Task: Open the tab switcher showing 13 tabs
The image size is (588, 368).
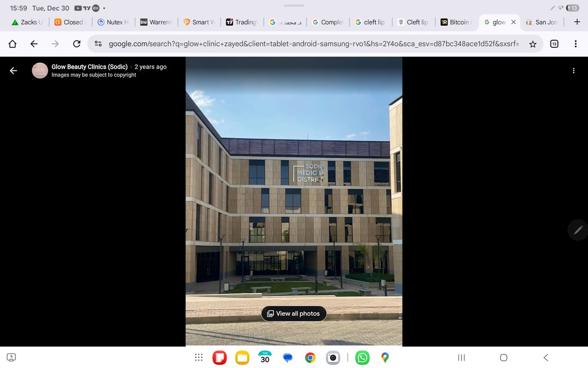Action: click(554, 44)
